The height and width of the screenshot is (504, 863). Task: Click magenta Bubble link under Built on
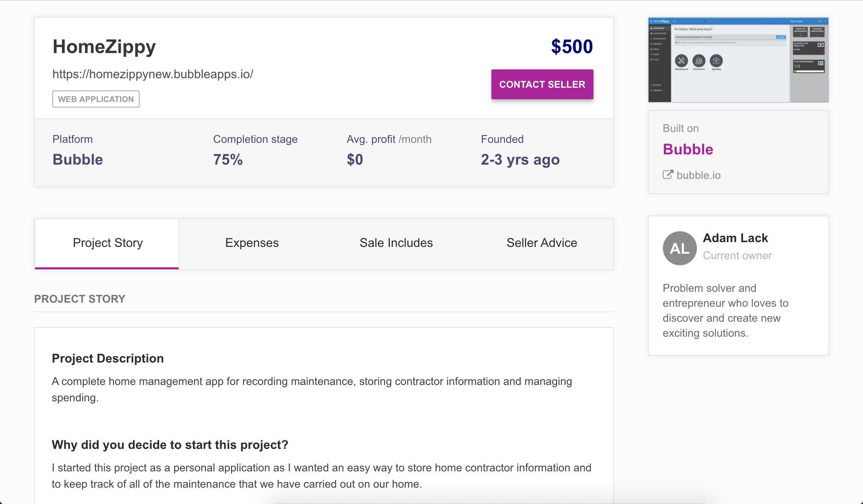pos(688,150)
